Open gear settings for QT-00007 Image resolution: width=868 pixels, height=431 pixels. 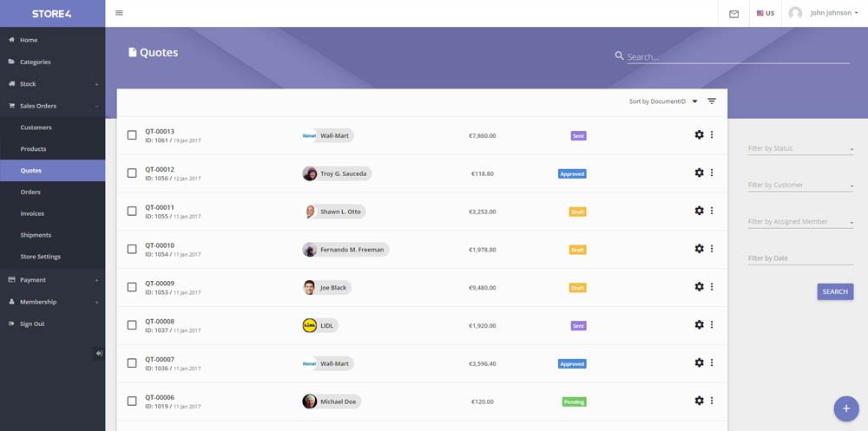[x=699, y=363]
